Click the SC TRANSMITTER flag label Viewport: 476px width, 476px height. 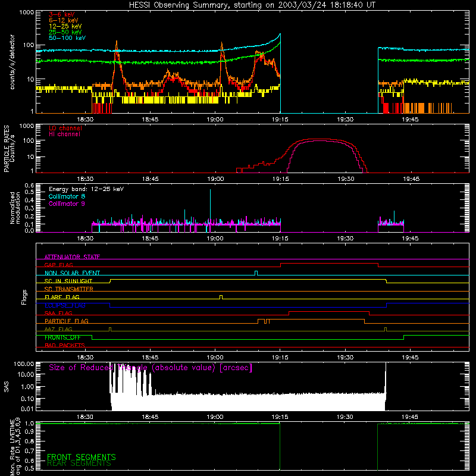[x=69, y=289]
